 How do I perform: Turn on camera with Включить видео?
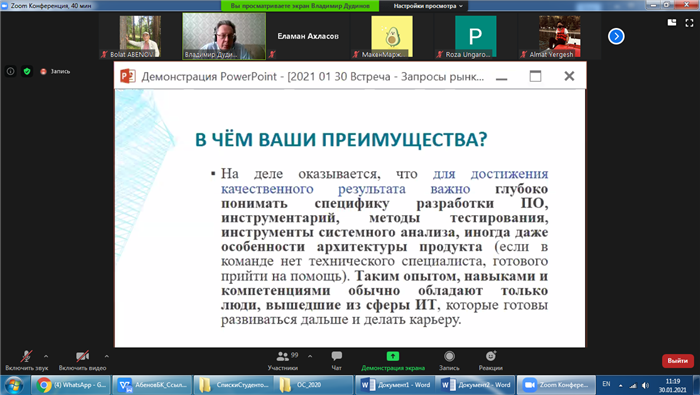pyautogui.click(x=83, y=361)
